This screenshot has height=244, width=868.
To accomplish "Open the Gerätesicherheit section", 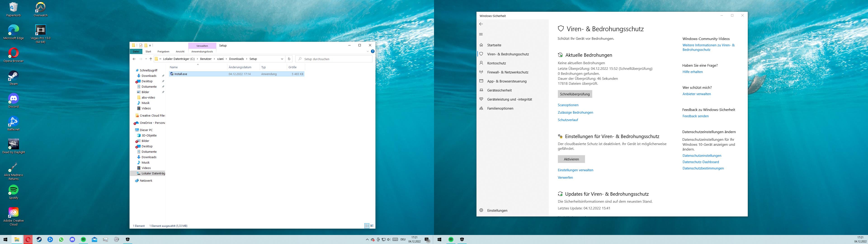I will pyautogui.click(x=499, y=90).
